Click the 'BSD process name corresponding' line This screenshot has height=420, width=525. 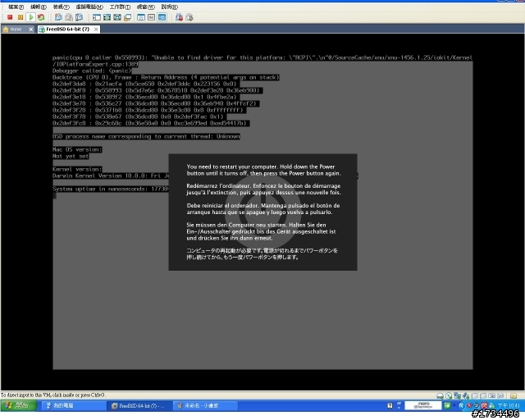[146, 137]
